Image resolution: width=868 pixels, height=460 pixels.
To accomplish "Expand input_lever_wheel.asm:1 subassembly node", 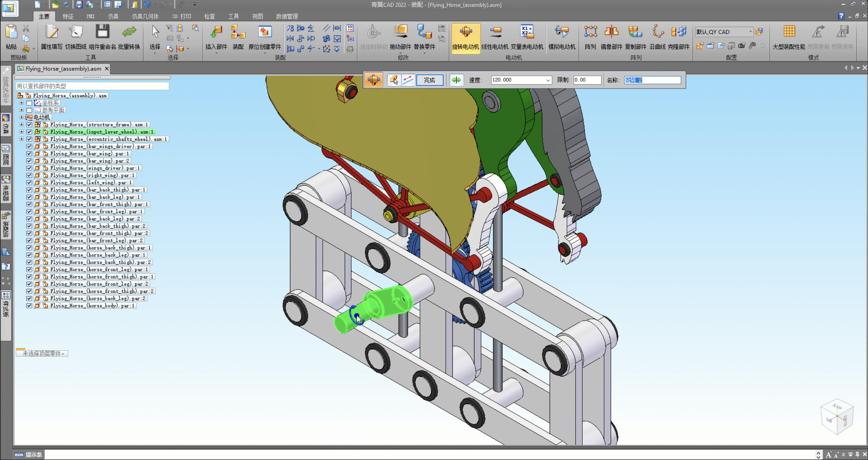I will coord(22,131).
